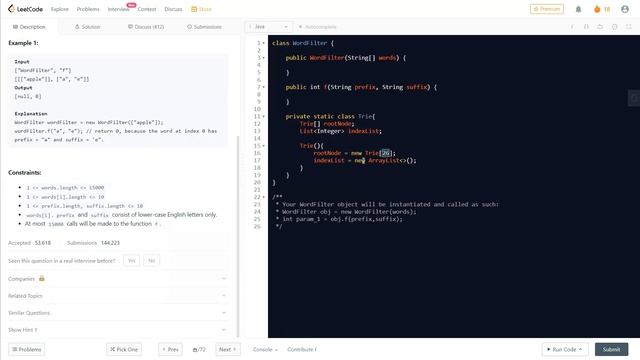
Task: Open the Store link
Action: [202, 9]
